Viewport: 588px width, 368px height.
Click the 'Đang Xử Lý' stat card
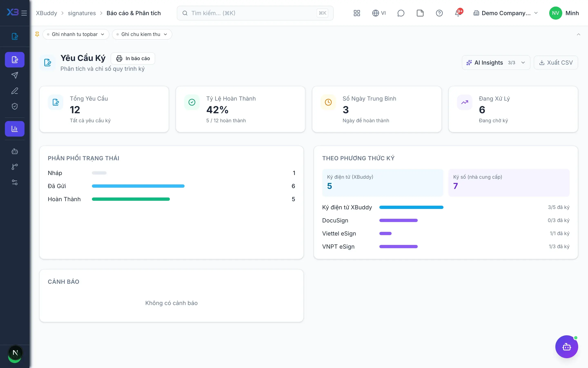tap(513, 109)
